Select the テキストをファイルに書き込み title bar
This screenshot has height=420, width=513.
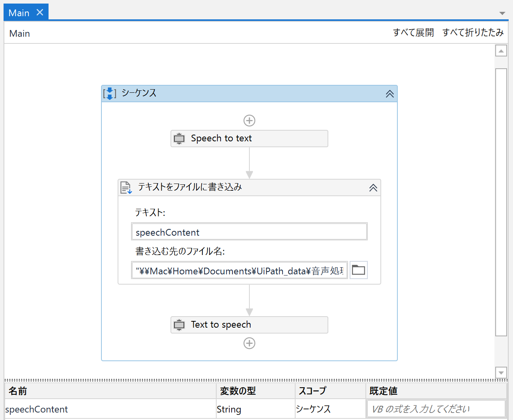coord(249,187)
